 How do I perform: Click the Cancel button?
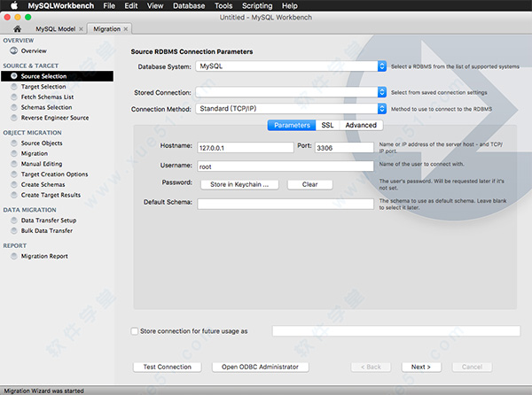pos(472,367)
